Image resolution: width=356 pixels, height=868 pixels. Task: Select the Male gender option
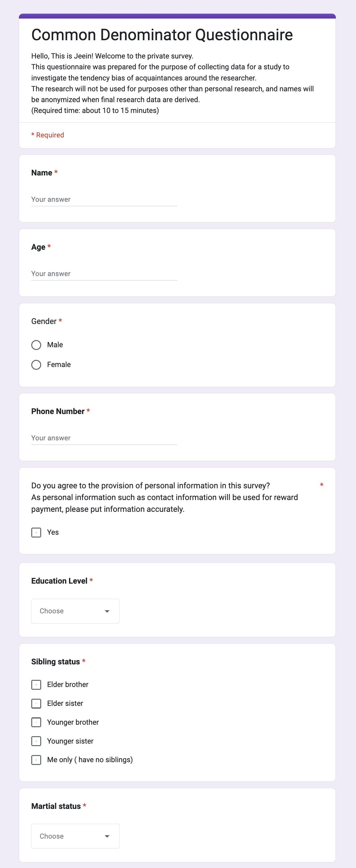(36, 345)
